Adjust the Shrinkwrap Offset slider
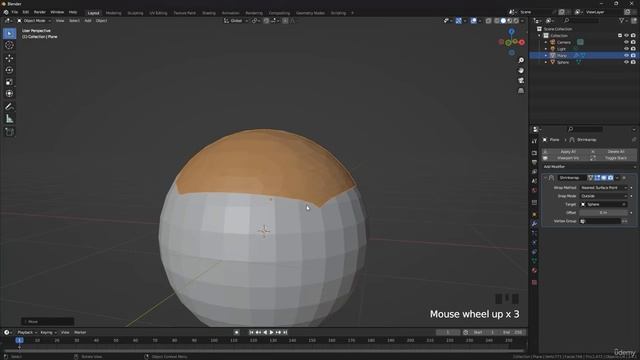The height and width of the screenshot is (360, 640). tap(604, 213)
